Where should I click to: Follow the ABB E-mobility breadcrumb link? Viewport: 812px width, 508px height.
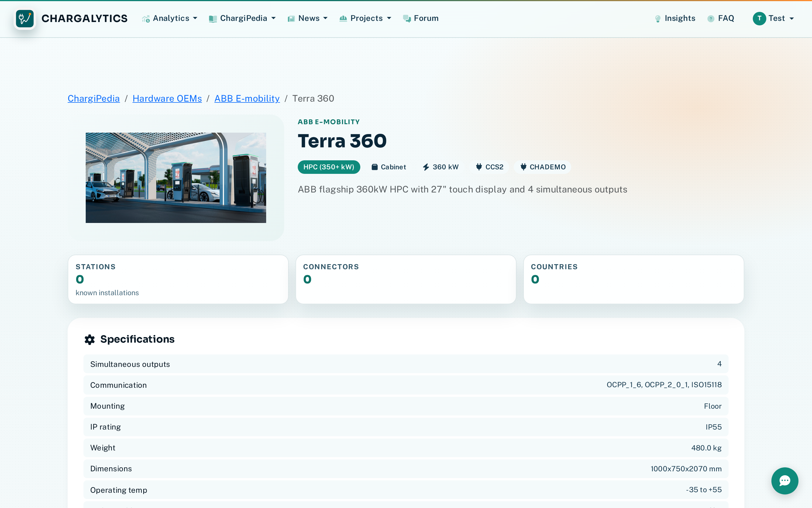247,98
